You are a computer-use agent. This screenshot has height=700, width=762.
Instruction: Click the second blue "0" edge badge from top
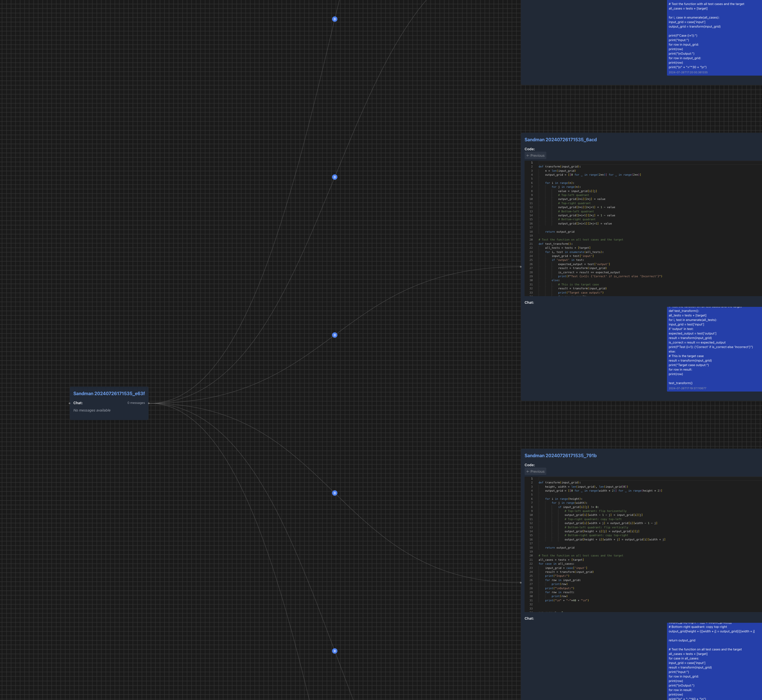334,177
